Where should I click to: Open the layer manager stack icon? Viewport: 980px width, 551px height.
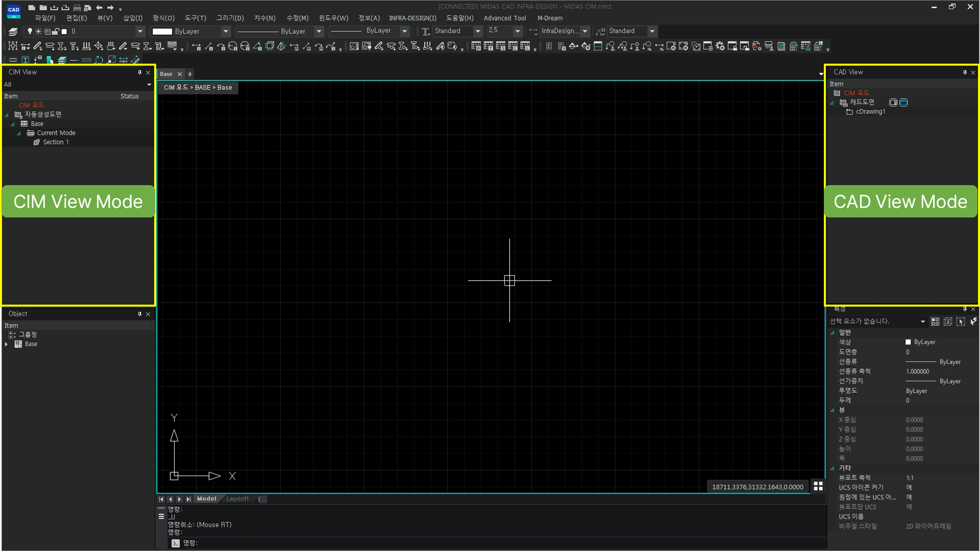tap(13, 31)
